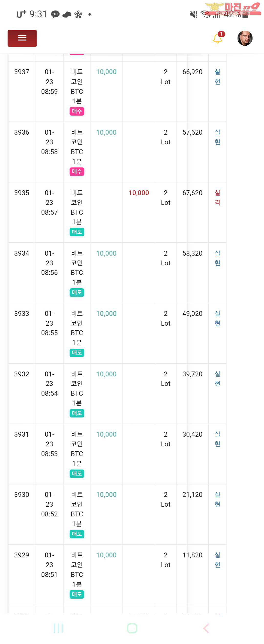
Task: Tap the Android back navigation button
Action: pyautogui.click(x=206, y=628)
